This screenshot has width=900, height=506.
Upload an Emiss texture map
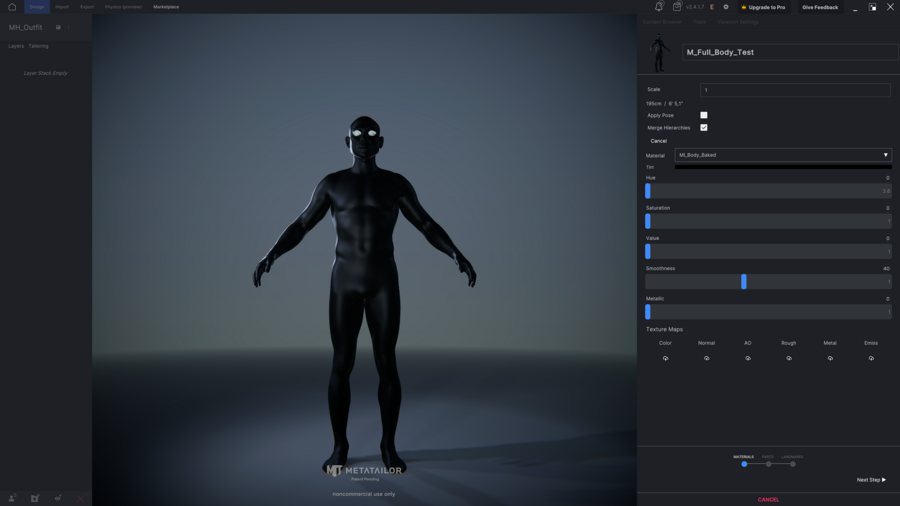pyautogui.click(x=871, y=358)
